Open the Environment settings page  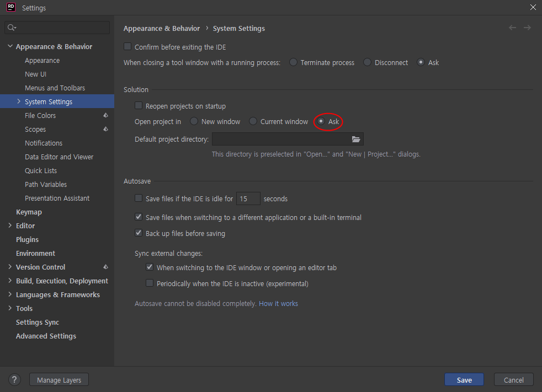tap(36, 254)
